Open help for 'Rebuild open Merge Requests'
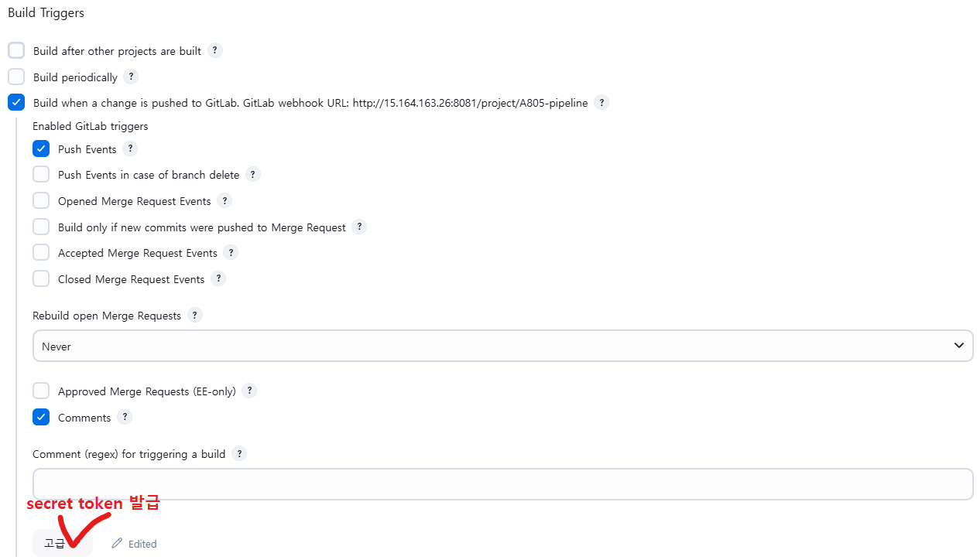977x560 pixels. [194, 315]
